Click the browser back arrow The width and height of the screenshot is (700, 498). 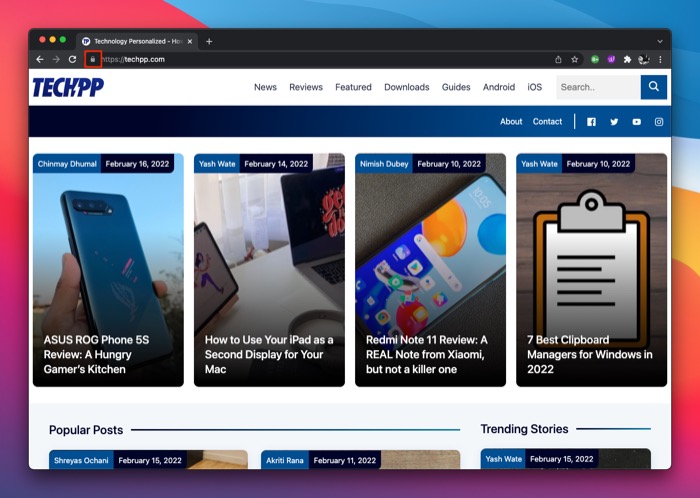click(40, 59)
